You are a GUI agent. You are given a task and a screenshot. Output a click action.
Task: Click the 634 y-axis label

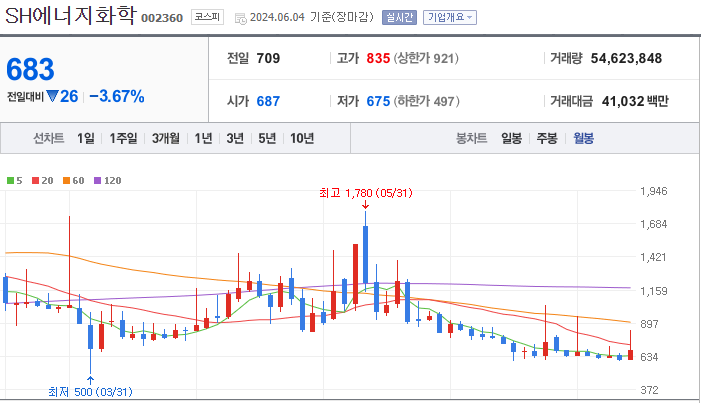[x=649, y=357]
